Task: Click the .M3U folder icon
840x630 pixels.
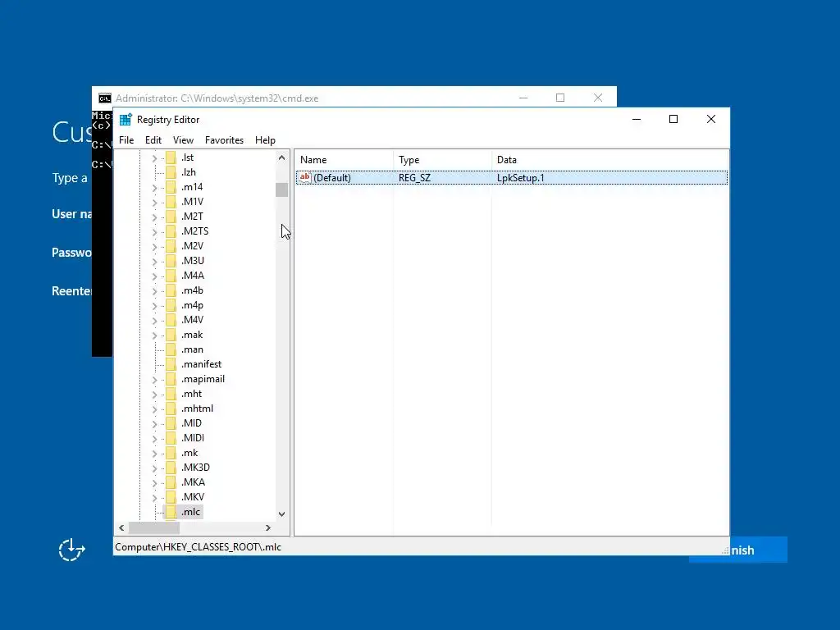Action: [x=171, y=260]
